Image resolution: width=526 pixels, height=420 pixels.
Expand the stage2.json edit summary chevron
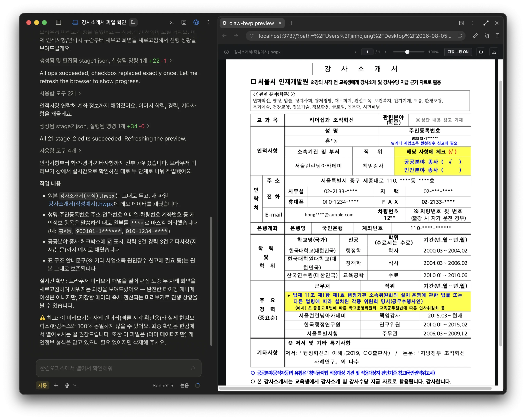pos(148,126)
